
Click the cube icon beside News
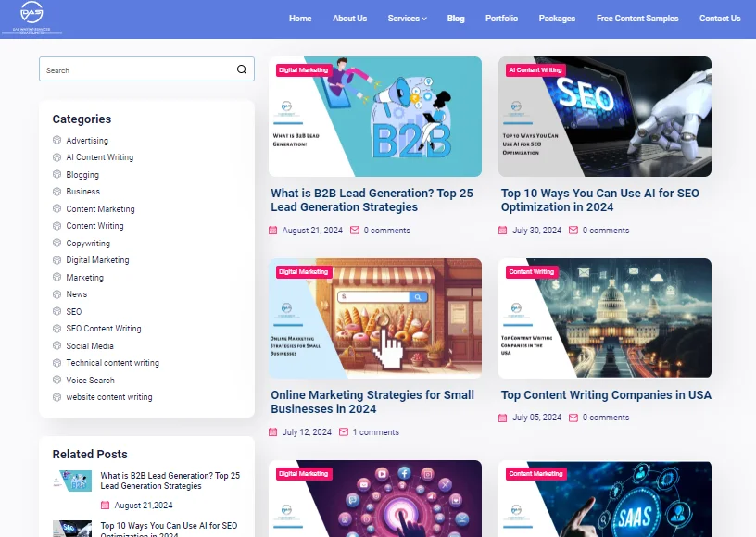(57, 294)
